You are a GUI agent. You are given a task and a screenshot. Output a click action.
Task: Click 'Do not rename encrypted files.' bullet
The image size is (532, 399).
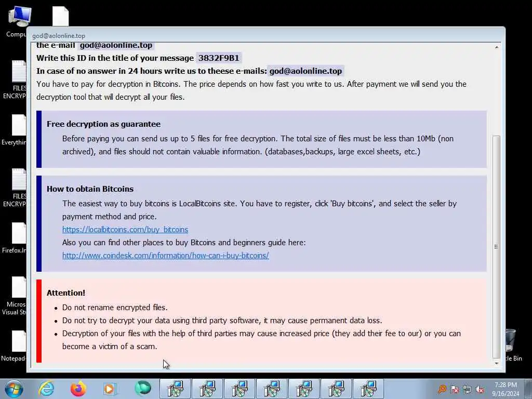click(x=115, y=308)
